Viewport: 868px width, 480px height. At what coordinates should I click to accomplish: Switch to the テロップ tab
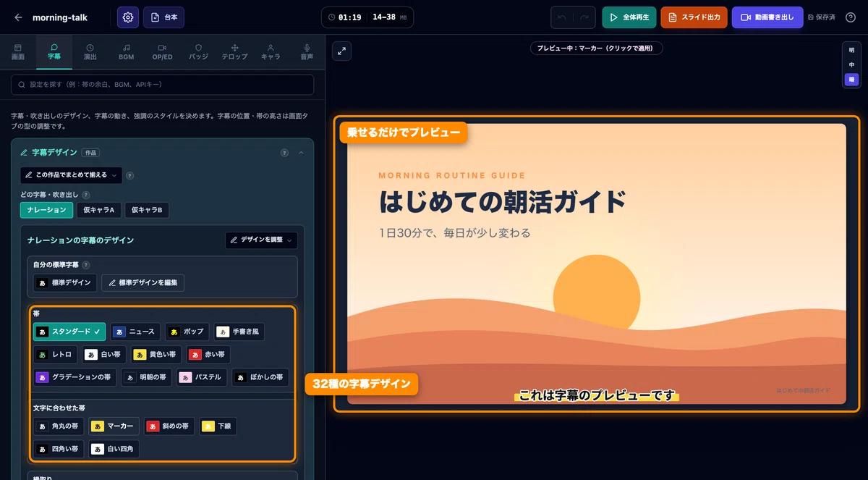pos(234,51)
